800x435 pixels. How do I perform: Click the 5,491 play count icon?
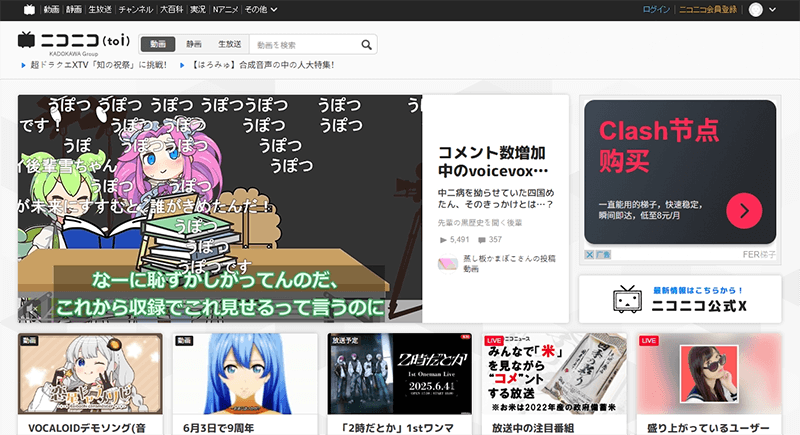tap(443, 240)
